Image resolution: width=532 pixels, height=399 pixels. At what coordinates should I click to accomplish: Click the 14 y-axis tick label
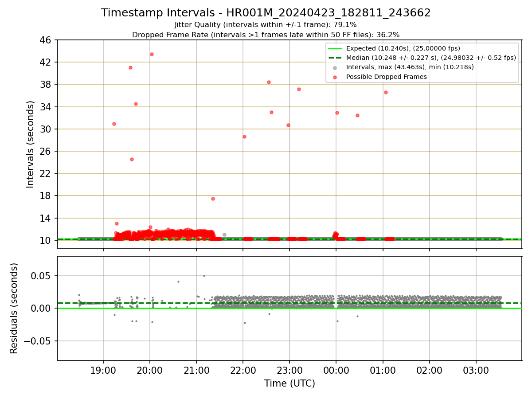(46, 218)
